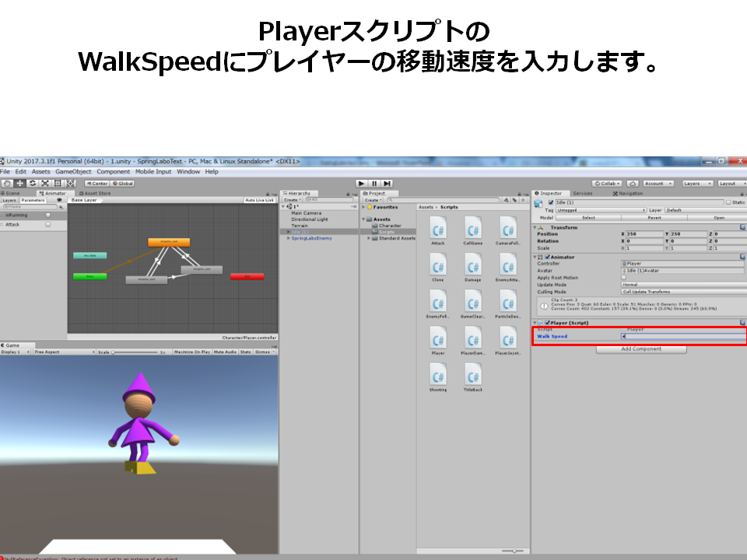Click the PlayerJoyst.. C# script icon

[x=508, y=338]
